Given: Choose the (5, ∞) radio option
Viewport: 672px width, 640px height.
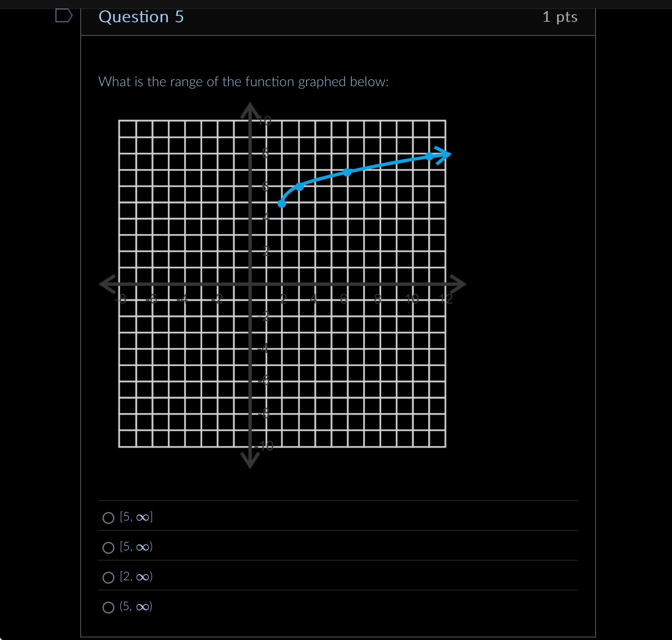Looking at the screenshot, I should (x=108, y=607).
